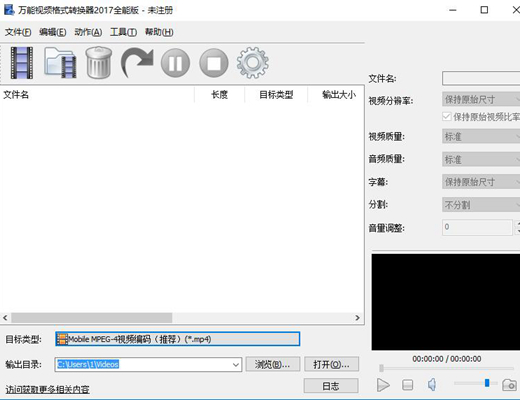
Task: Click the stop conversion toolbar icon
Action: tap(214, 63)
